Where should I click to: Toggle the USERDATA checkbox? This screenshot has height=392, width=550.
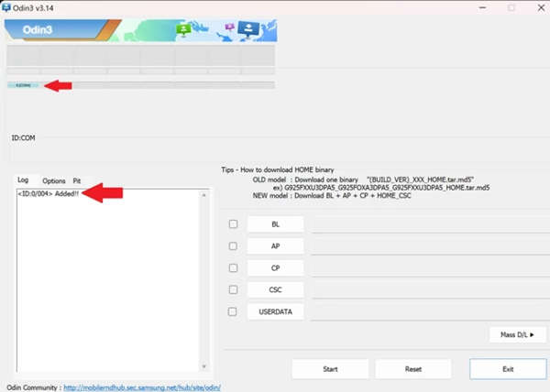pyautogui.click(x=232, y=311)
